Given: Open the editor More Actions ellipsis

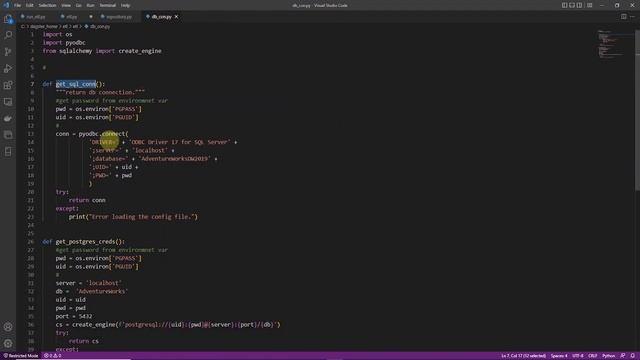Looking at the screenshot, I should [x=633, y=17].
